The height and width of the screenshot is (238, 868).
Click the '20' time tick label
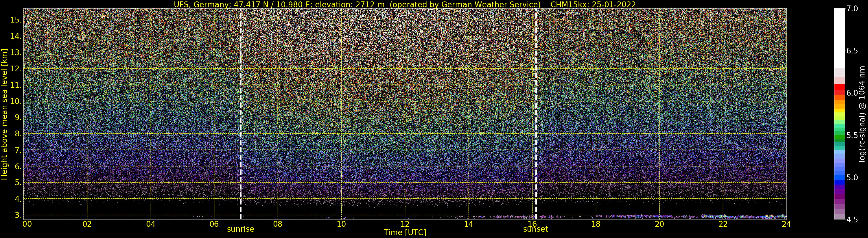coord(659,224)
